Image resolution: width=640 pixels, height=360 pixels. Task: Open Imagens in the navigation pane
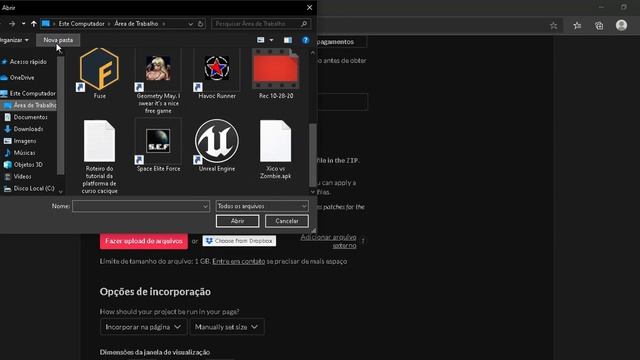click(24, 141)
